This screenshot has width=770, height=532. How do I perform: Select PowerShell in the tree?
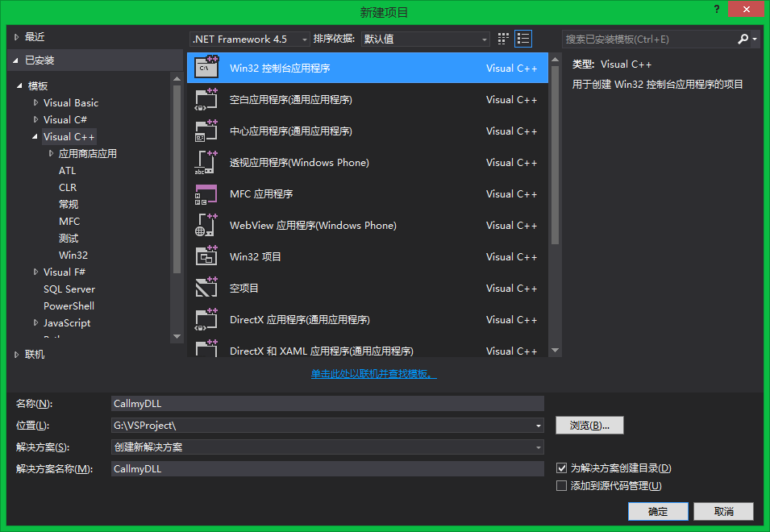pos(69,305)
